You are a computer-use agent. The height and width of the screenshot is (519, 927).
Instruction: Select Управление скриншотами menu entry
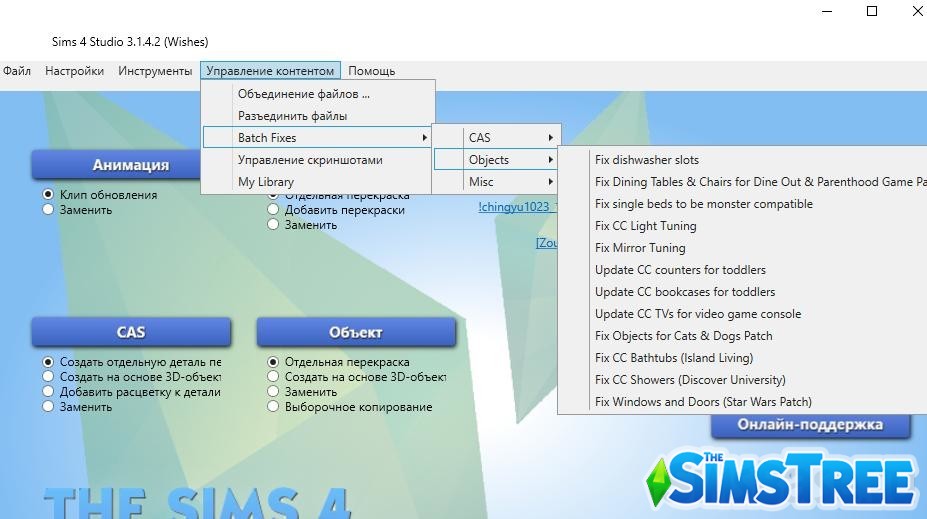318,160
